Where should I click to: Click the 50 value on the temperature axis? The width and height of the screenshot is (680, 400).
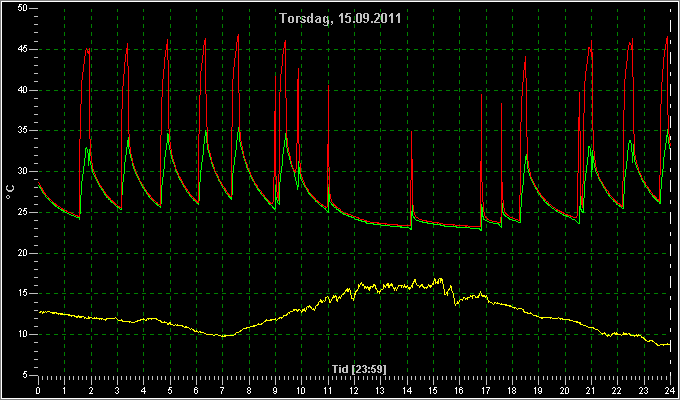click(x=23, y=9)
